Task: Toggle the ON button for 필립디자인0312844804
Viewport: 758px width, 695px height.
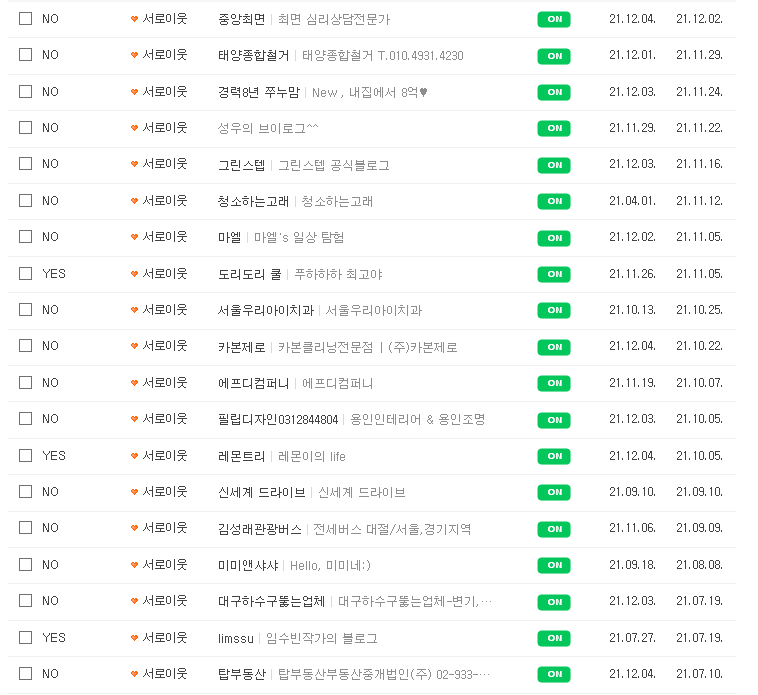Action: coord(554,420)
